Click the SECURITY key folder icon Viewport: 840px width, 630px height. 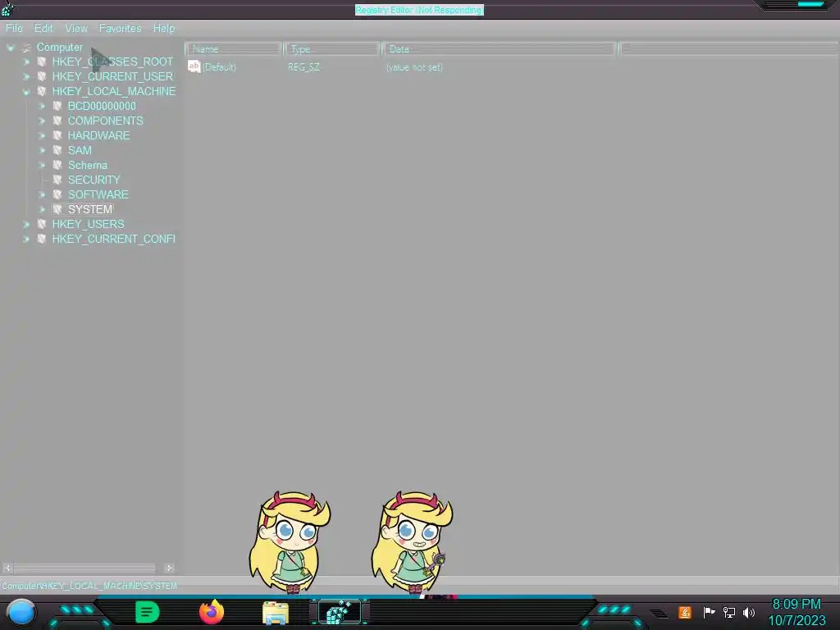57,180
